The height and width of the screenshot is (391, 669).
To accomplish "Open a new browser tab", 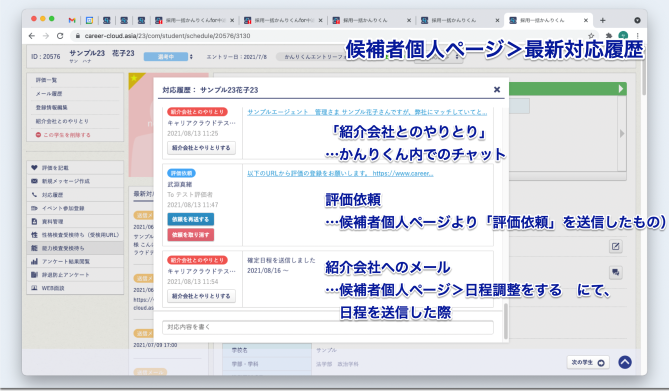I will 602,20.
